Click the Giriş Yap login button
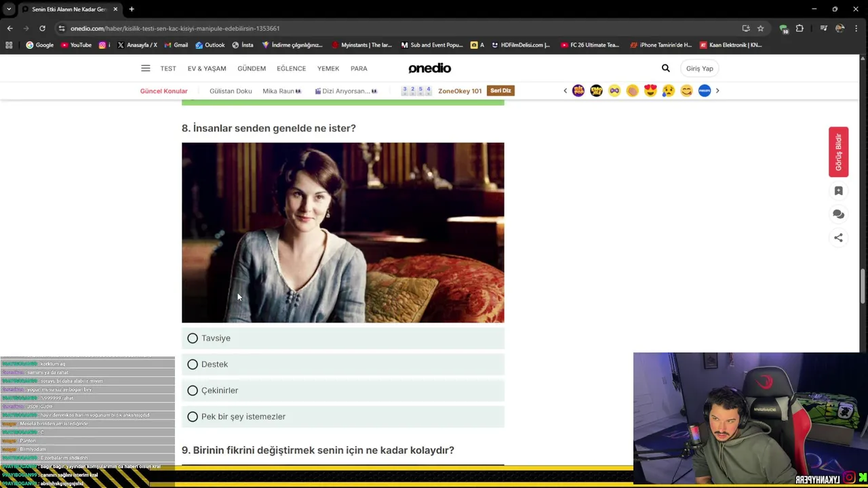The image size is (868, 488). [699, 68]
